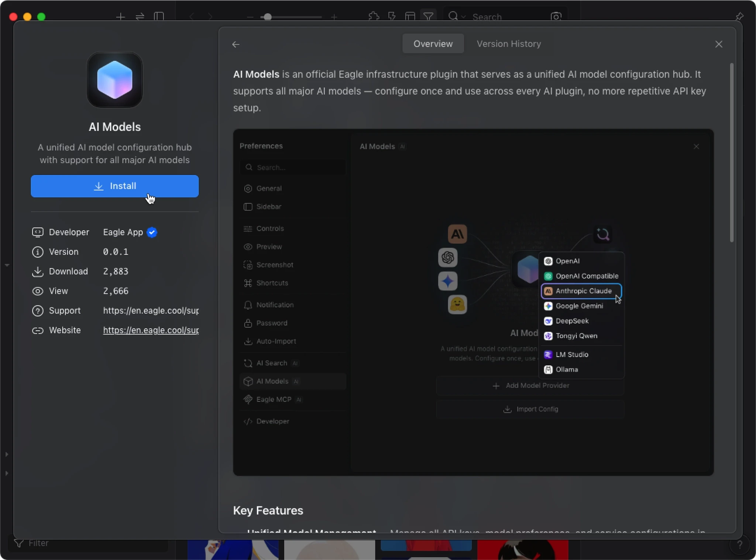
Task: Click the switch library arrows icon
Action: pyautogui.click(x=140, y=17)
